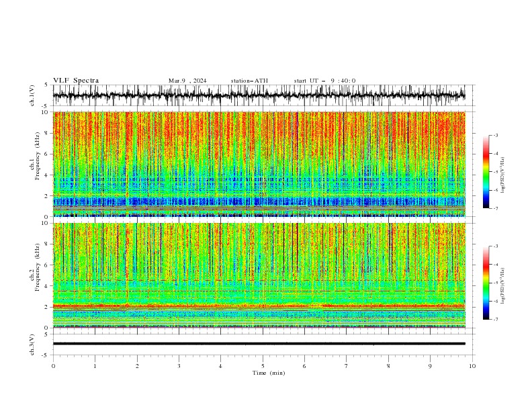Click time axis tick label "1"
Viewport: 532px width, 411px height.
(x=95, y=366)
